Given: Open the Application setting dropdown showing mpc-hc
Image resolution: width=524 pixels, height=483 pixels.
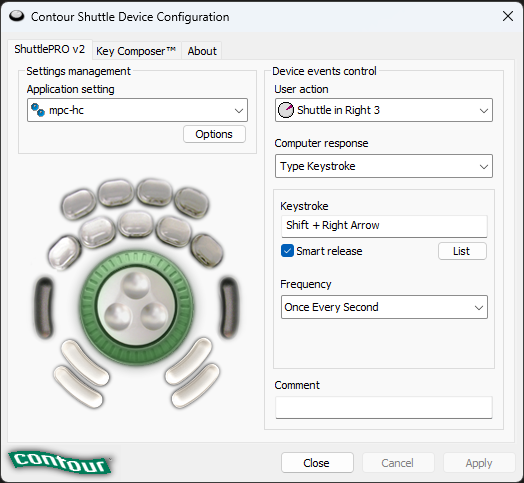Looking at the screenshot, I should [137, 110].
